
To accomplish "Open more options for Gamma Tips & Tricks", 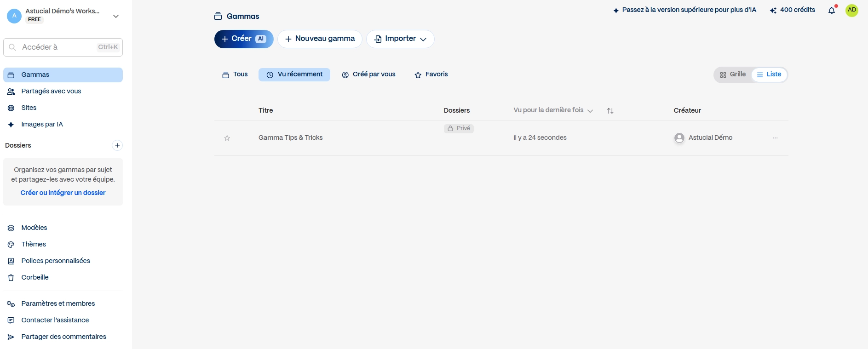I will 775,138.
